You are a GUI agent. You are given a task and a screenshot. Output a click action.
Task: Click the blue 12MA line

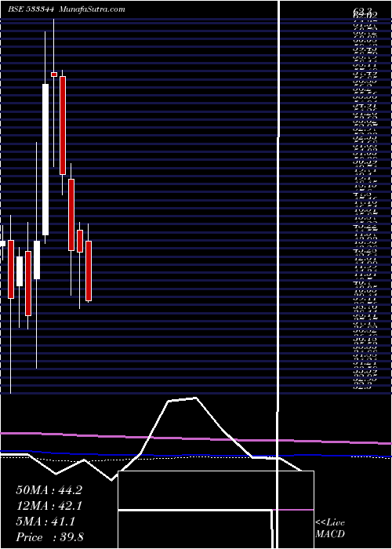196,455
